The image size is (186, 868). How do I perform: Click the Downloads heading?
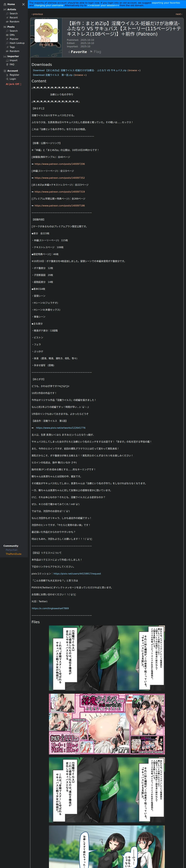coord(42,65)
